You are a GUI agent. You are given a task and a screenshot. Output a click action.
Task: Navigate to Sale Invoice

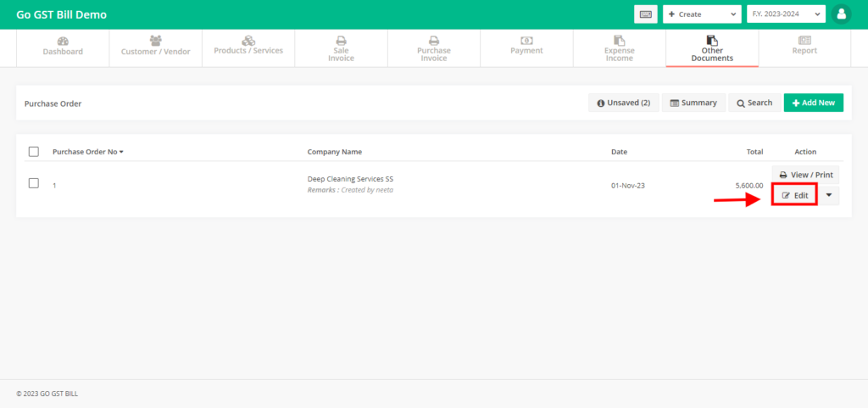tap(341, 48)
